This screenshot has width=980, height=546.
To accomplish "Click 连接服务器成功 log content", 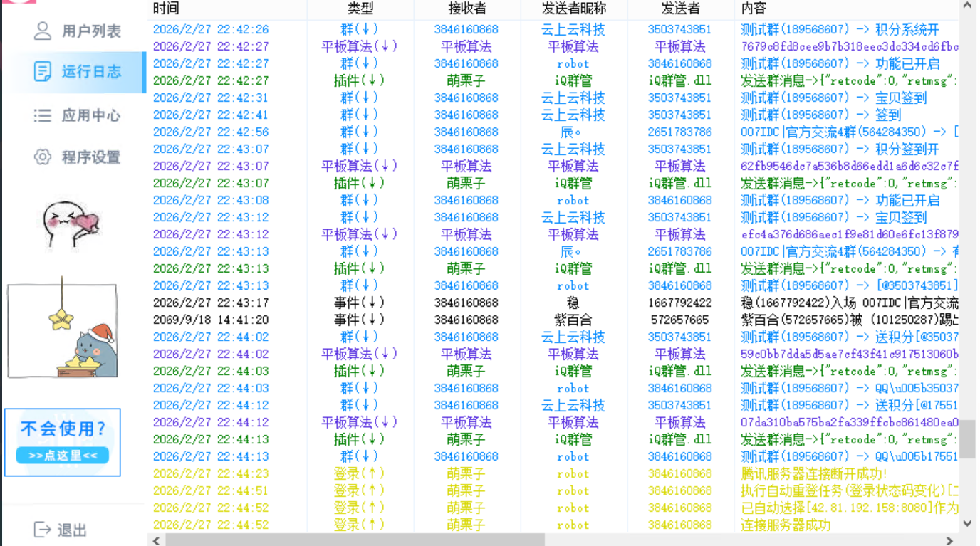I will (x=786, y=525).
